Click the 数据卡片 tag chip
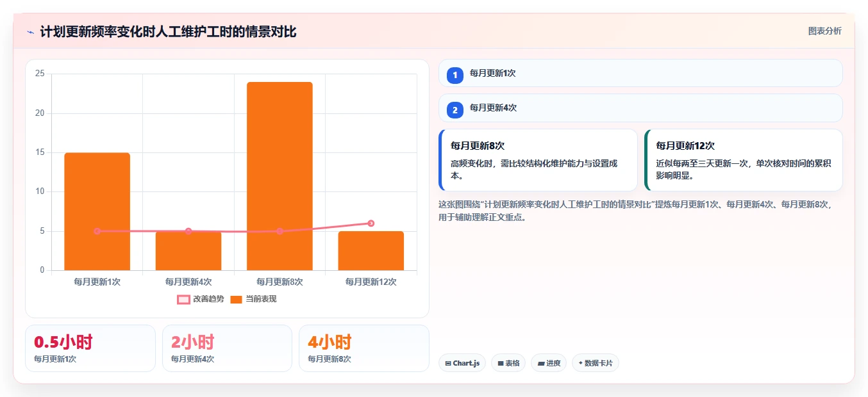The width and height of the screenshot is (868, 397). tap(596, 363)
